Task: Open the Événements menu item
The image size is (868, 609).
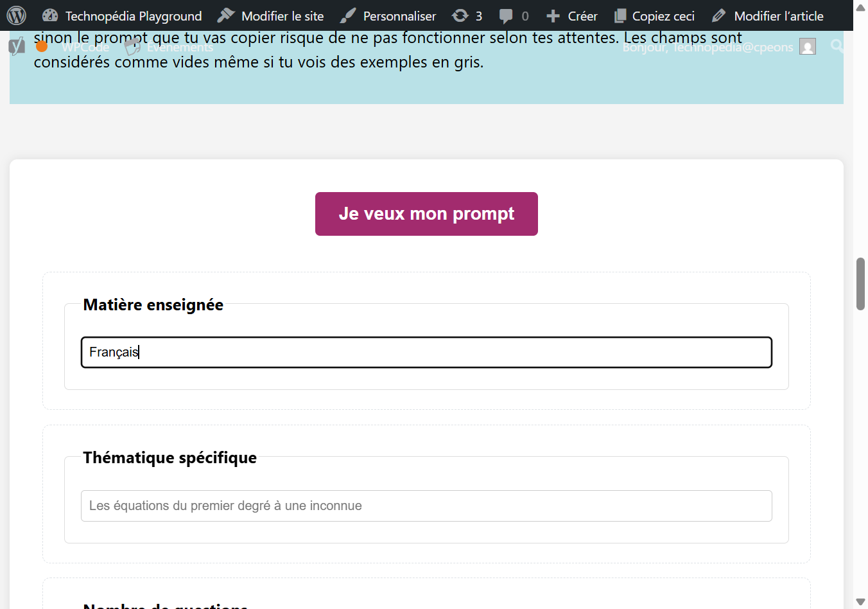Action: point(169,47)
